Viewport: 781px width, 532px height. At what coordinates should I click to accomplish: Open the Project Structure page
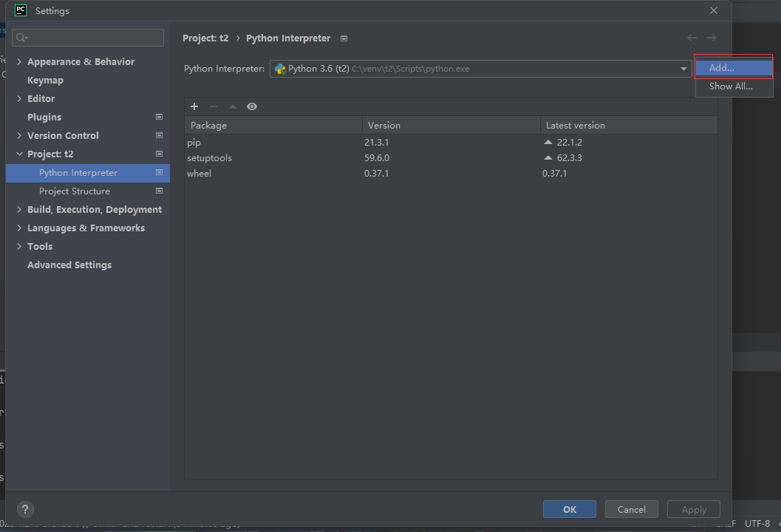click(75, 191)
